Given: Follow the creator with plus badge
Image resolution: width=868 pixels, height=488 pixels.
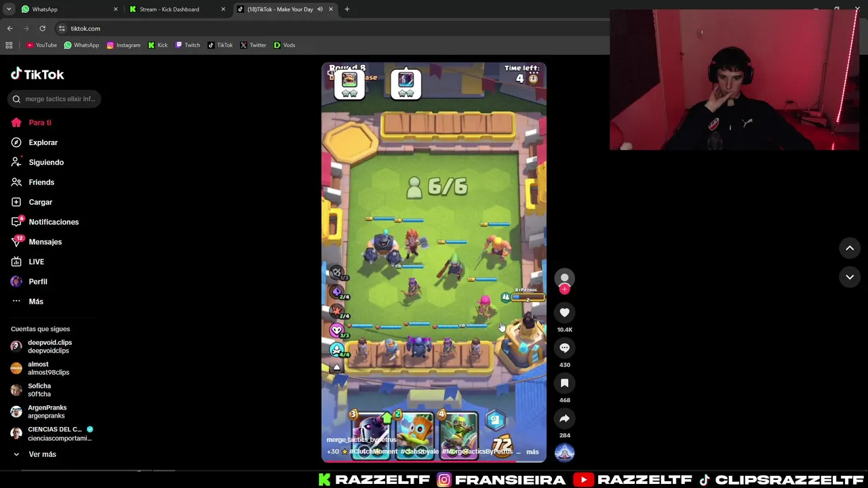Looking at the screenshot, I should click(564, 289).
